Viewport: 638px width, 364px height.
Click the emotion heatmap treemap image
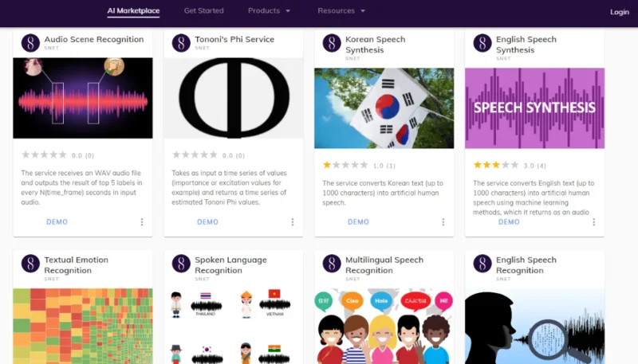point(83,327)
